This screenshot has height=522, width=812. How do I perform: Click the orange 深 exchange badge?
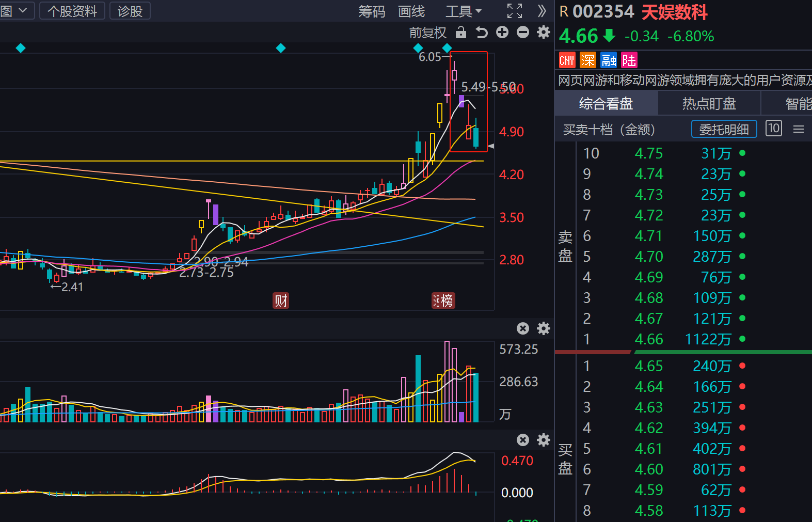tap(588, 60)
